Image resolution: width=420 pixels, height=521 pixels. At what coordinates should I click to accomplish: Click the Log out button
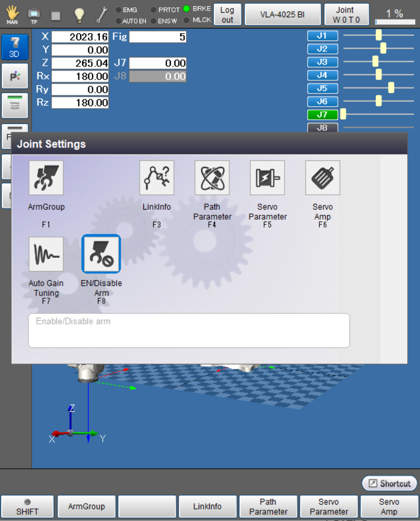coord(227,14)
